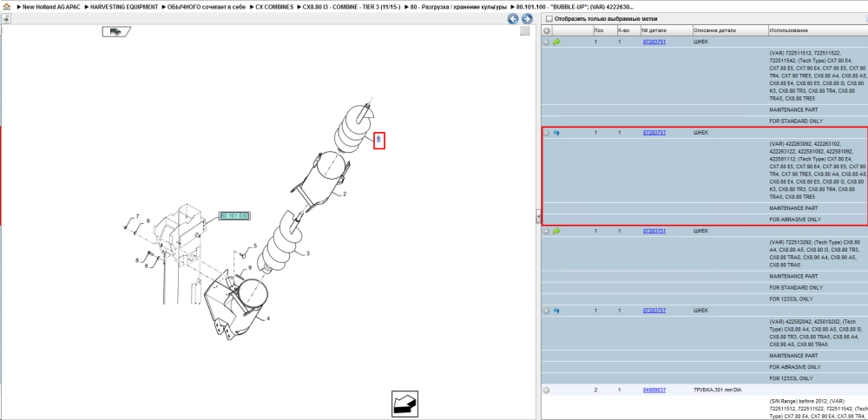Click the usage text starting '(VAR) 722513292'
868x420 pixels.
[815, 253]
